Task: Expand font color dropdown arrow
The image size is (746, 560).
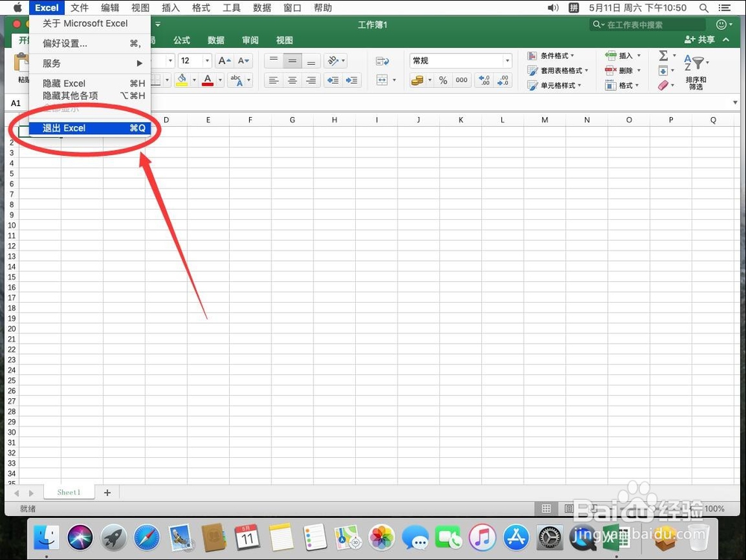Action: coord(220,80)
